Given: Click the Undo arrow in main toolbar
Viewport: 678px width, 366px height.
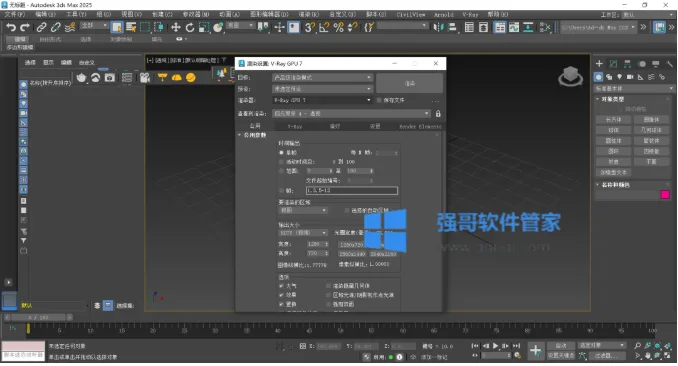Looking at the screenshot, I should tap(10, 27).
